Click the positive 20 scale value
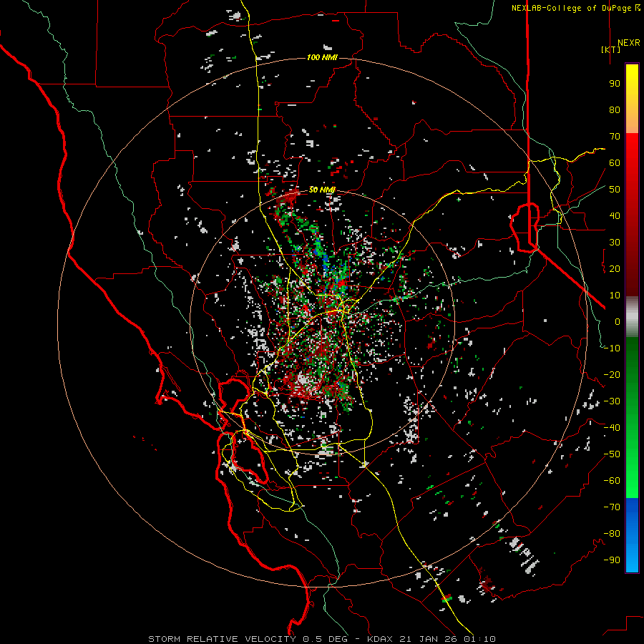Image resolution: width=644 pixels, height=644 pixels. point(615,269)
